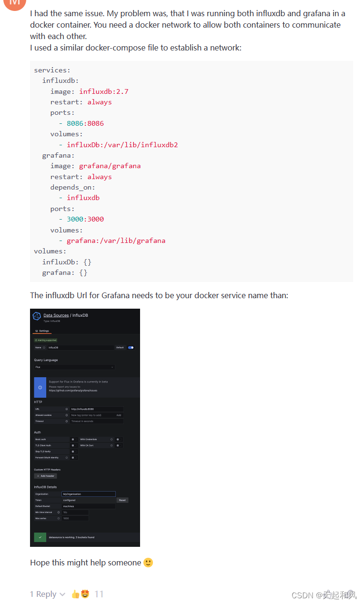
Task: Click the info icon beside Max series
Action: (x=59, y=518)
